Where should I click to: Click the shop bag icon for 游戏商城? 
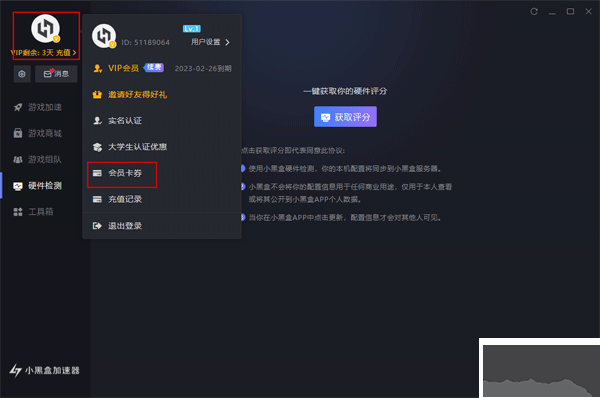(x=18, y=133)
